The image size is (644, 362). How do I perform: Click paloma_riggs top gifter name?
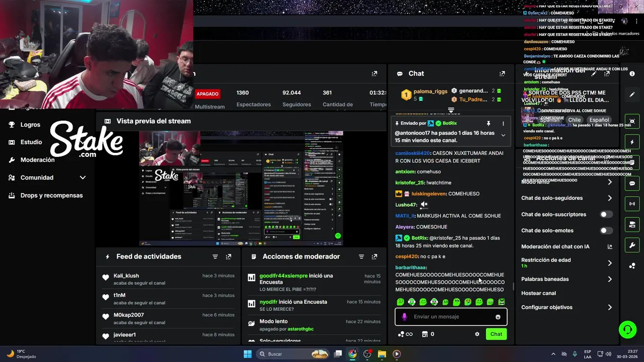point(430,92)
